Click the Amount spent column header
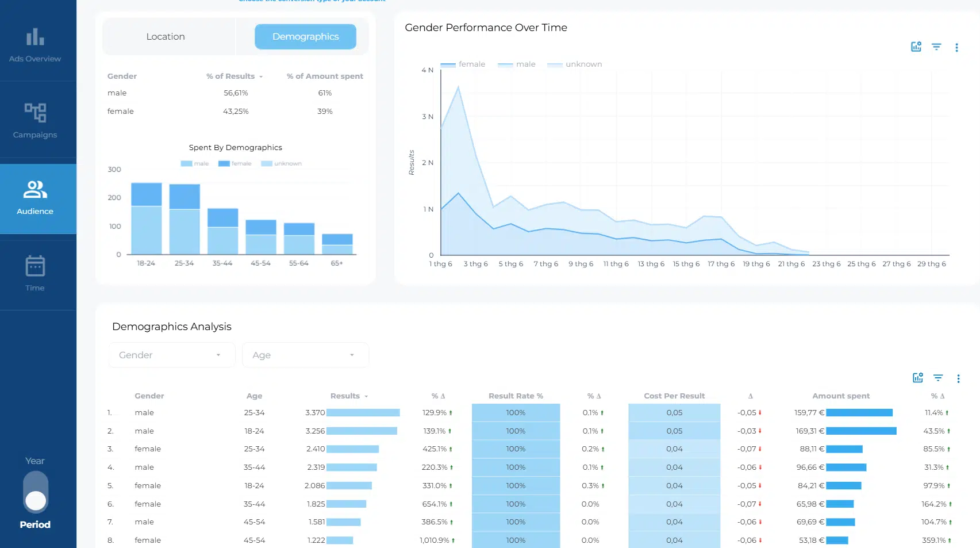The height and width of the screenshot is (548, 980). pos(840,396)
